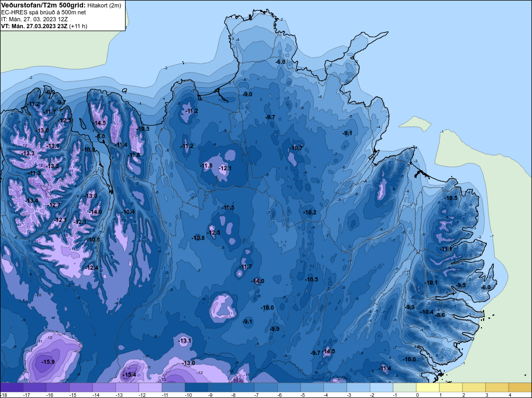Select the -13.4 temperature label
Viewport: 532px width, 398px height.
pyautogui.click(x=31, y=201)
